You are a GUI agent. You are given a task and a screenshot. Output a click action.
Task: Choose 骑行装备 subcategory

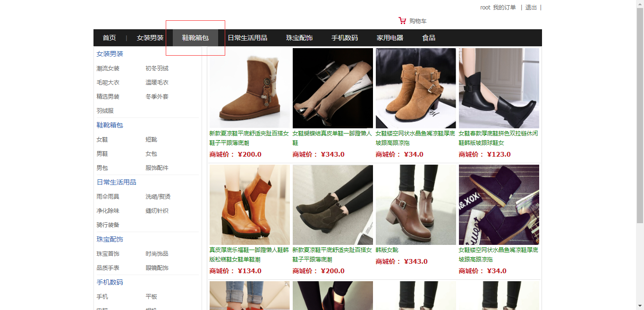(108, 225)
